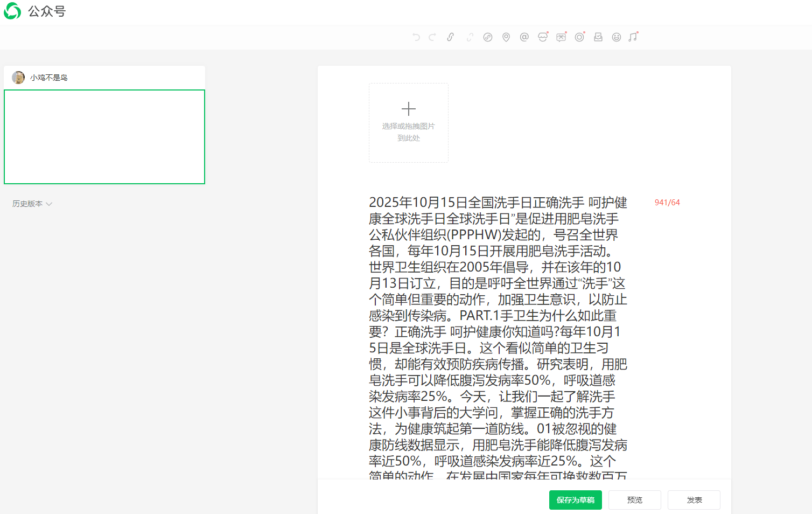
Task: Open the emoji smiley picker
Action: click(x=617, y=37)
